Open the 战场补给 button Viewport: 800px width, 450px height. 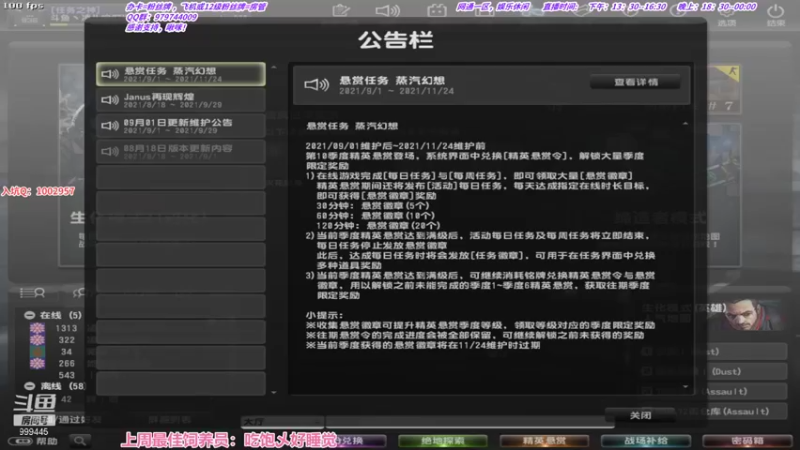646,441
